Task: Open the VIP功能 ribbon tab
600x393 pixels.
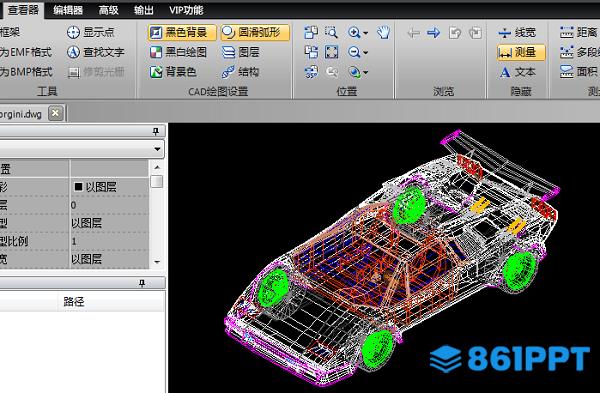Action: point(186,10)
